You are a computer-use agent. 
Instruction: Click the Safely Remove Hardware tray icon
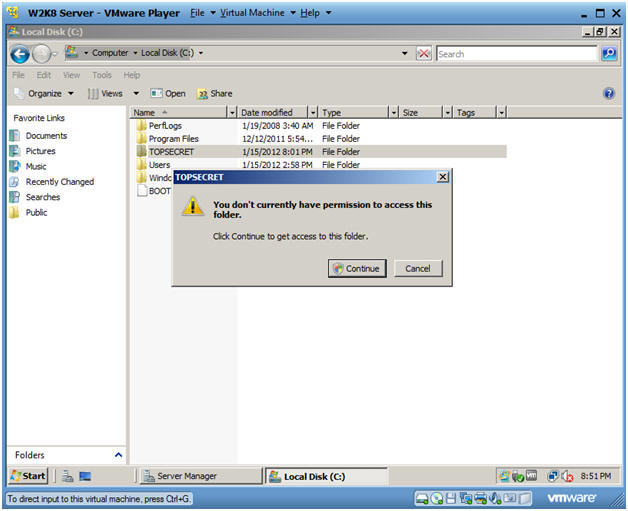(518, 476)
